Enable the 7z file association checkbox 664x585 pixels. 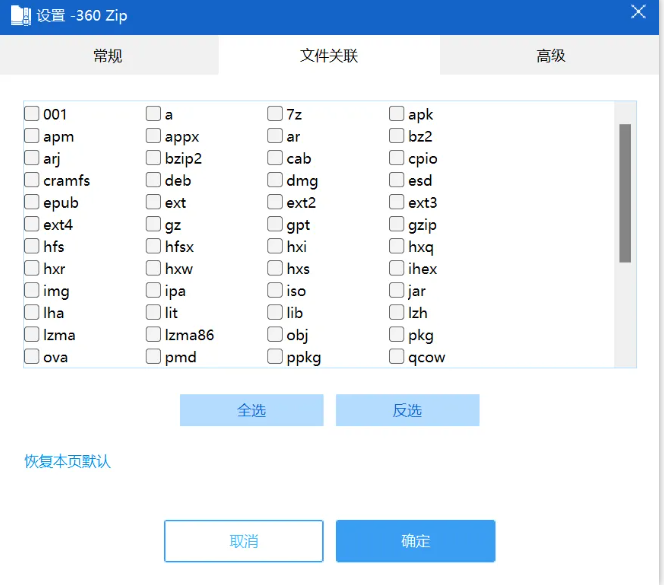(275, 114)
